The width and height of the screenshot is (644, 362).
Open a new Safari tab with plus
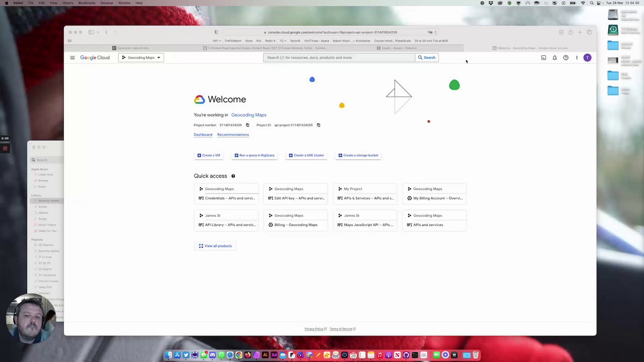(x=580, y=32)
